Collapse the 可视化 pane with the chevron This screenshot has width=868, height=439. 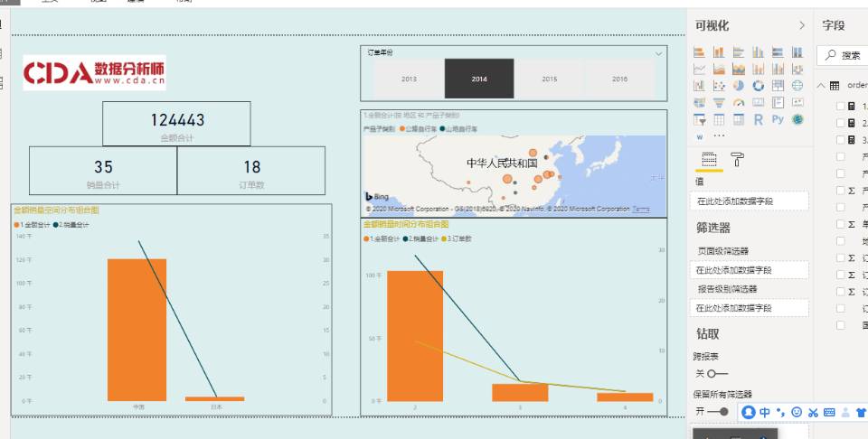pyautogui.click(x=802, y=25)
